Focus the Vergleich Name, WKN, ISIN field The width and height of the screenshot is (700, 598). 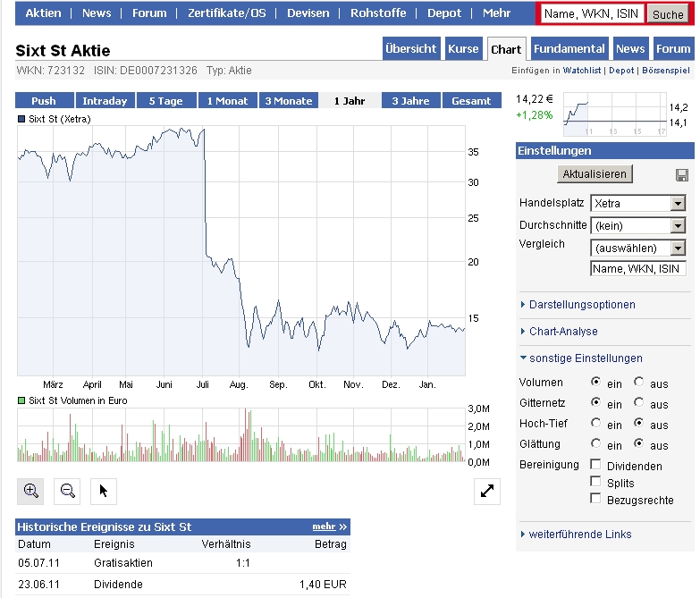click(x=638, y=269)
